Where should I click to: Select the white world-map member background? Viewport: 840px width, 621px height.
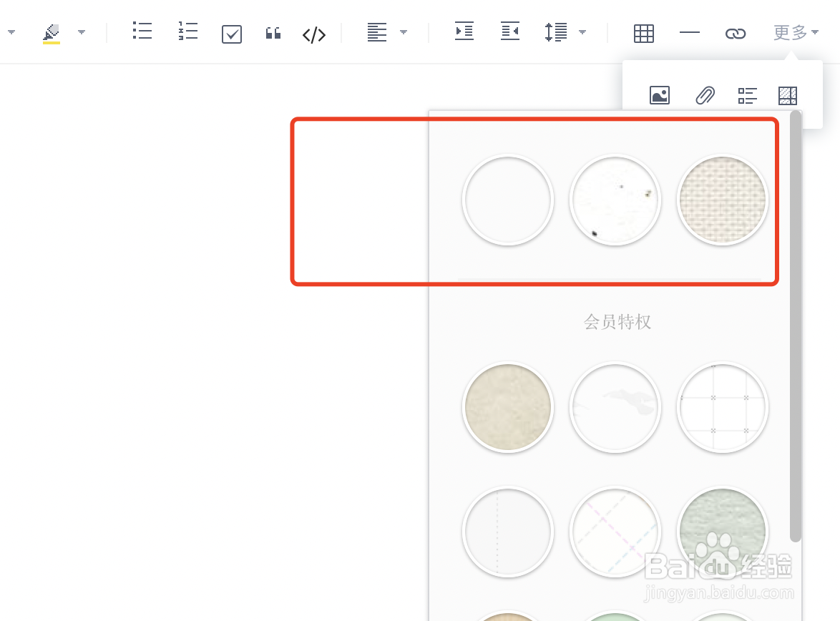pyautogui.click(x=615, y=407)
